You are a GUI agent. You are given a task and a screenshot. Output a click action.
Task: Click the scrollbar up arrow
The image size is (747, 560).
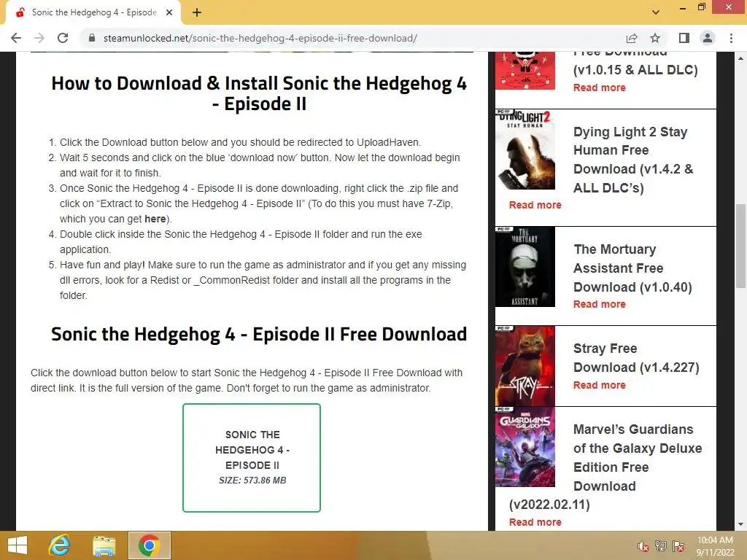[x=740, y=58]
